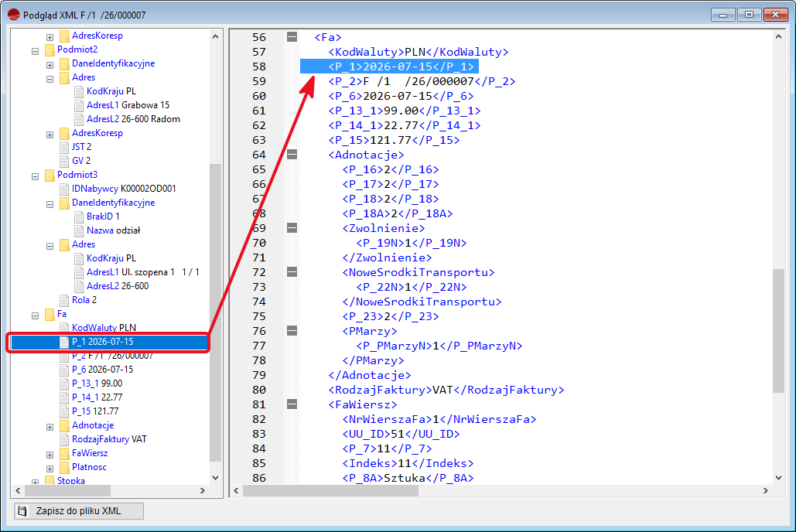Click highlighted line 58 <P_1> in XML
Image resolution: width=796 pixels, height=532 pixels.
(x=389, y=66)
